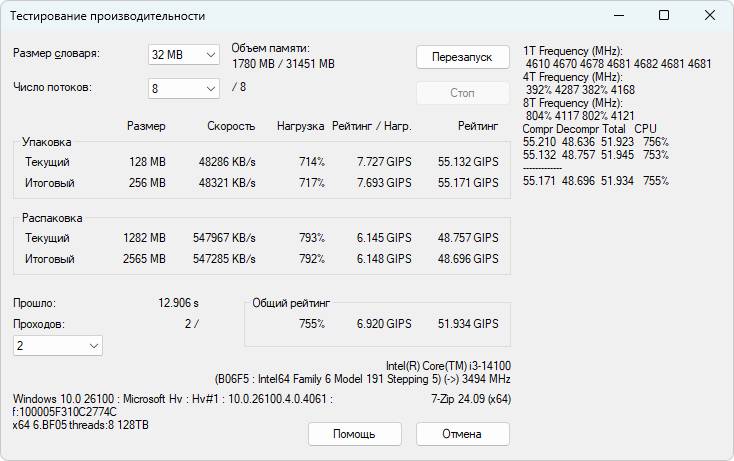Viewport: 734px width, 461px height.
Task: Click the 1T Frequency (MHz) log line
Action: pos(572,50)
